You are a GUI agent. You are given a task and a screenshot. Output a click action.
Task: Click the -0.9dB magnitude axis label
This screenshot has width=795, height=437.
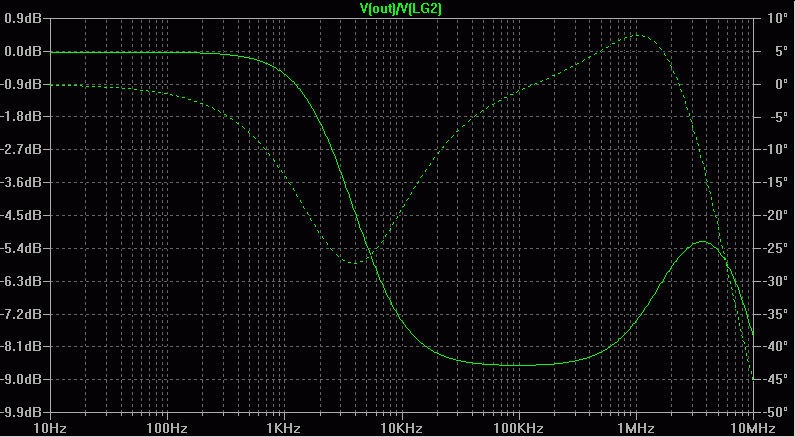click(22, 84)
